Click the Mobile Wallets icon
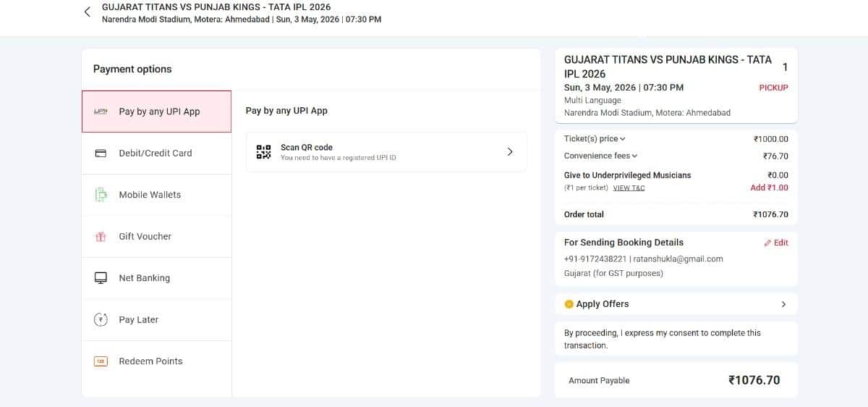Screen dimensions: 868x407 pos(101,195)
